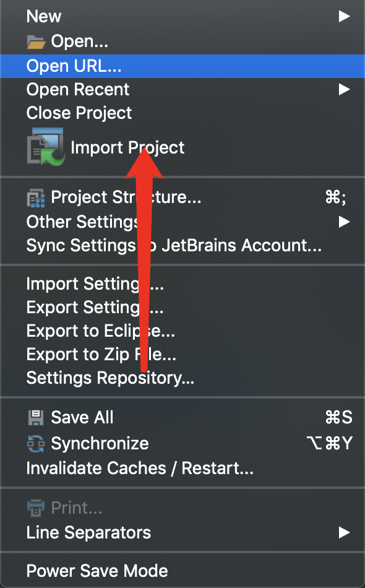Choose Invalidate Caches / Restart...
This screenshot has height=588, width=365.
pyautogui.click(x=182, y=468)
